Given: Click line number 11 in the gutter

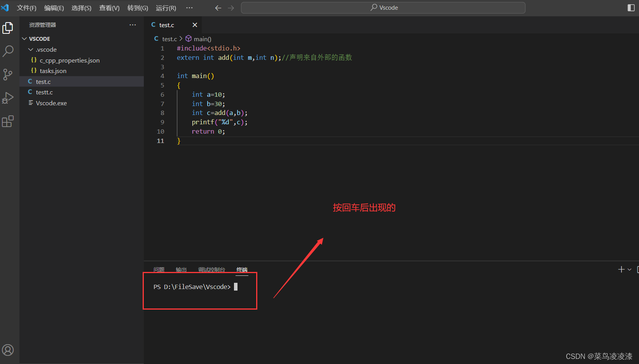Looking at the screenshot, I should (161, 141).
